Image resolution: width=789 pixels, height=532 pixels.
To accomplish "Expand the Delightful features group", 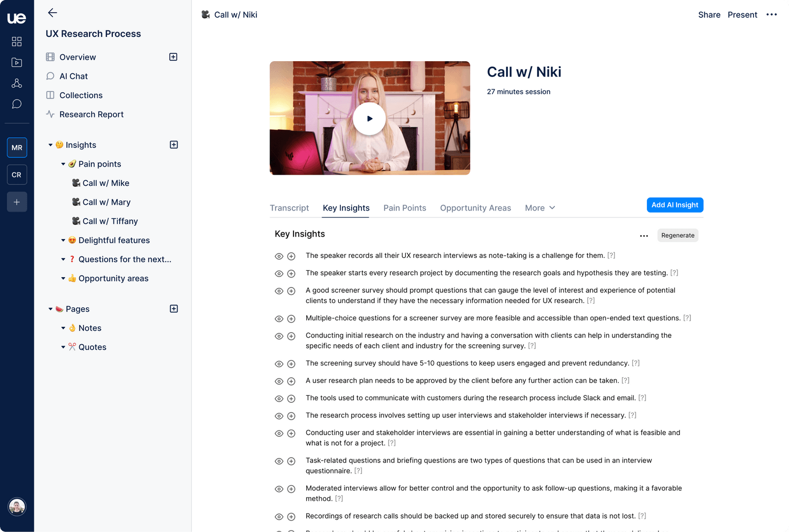I will tap(63, 241).
